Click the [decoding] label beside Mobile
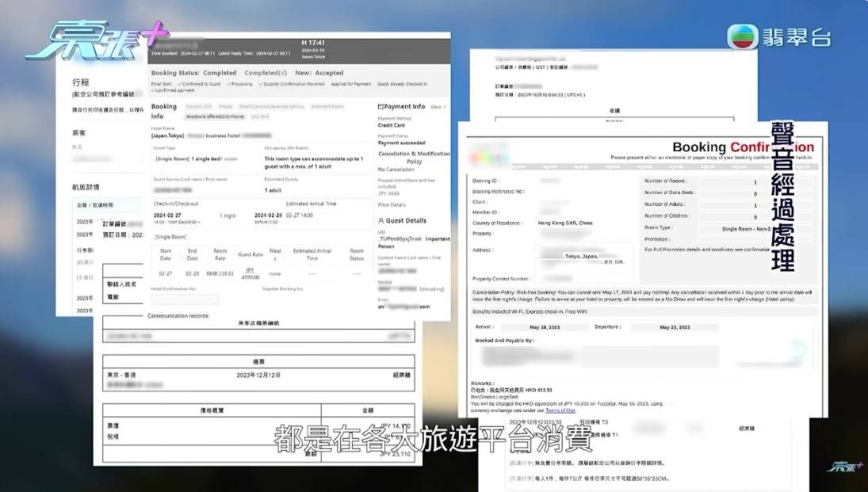 (x=432, y=289)
